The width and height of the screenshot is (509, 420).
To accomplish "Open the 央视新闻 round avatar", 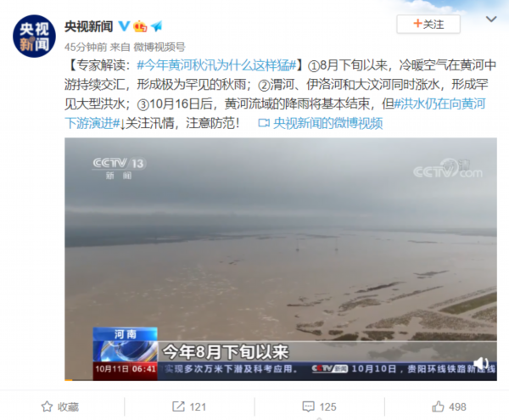I will (x=34, y=36).
